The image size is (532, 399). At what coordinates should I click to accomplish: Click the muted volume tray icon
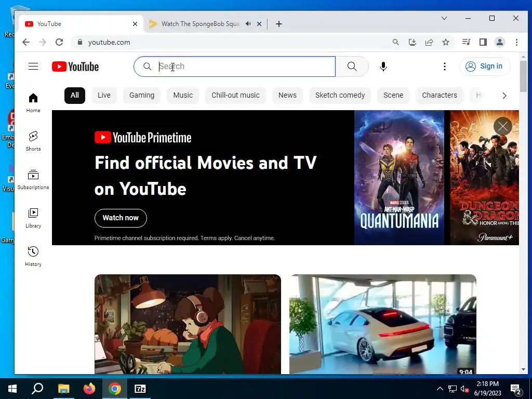pyautogui.click(x=464, y=389)
